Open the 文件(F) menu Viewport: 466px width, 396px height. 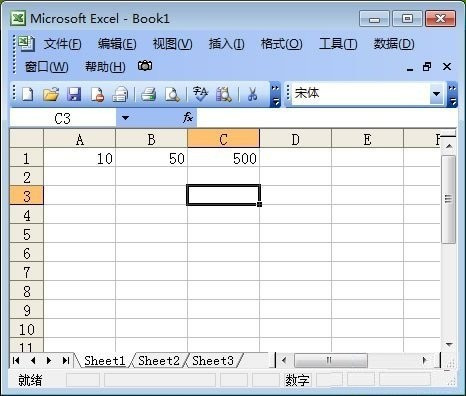point(62,44)
